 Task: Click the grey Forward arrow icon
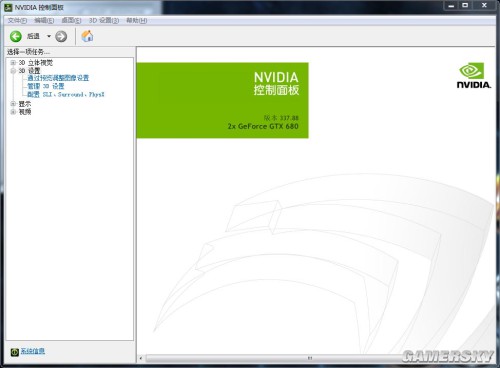coord(61,36)
